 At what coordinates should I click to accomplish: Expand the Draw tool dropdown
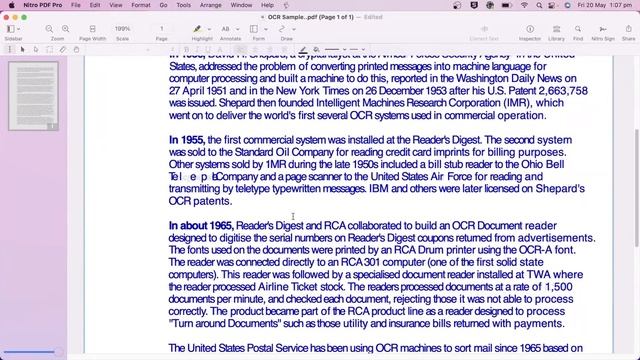tap(293, 29)
